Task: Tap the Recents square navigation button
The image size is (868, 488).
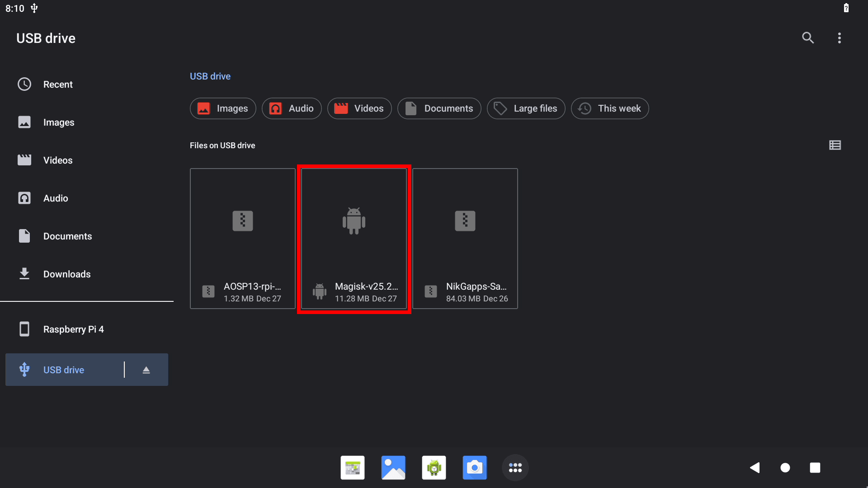Action: (x=815, y=468)
